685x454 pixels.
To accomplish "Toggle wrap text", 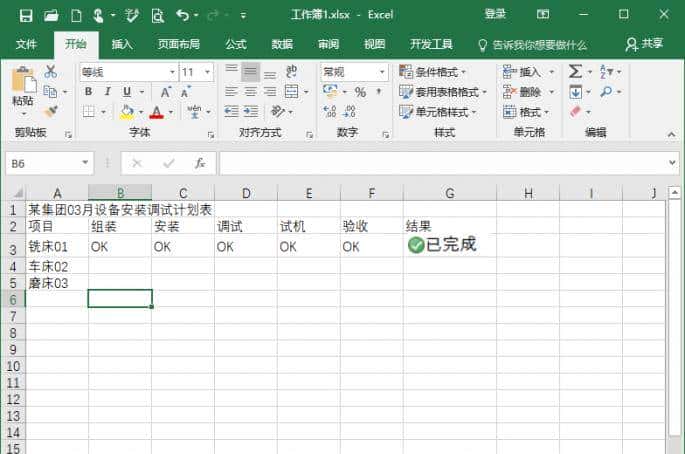I will pos(291,71).
